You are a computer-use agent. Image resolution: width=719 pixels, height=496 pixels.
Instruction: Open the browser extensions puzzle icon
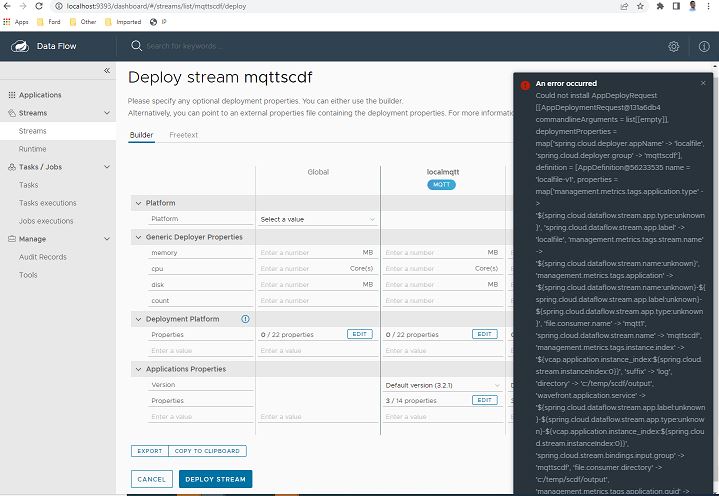tap(660, 6)
